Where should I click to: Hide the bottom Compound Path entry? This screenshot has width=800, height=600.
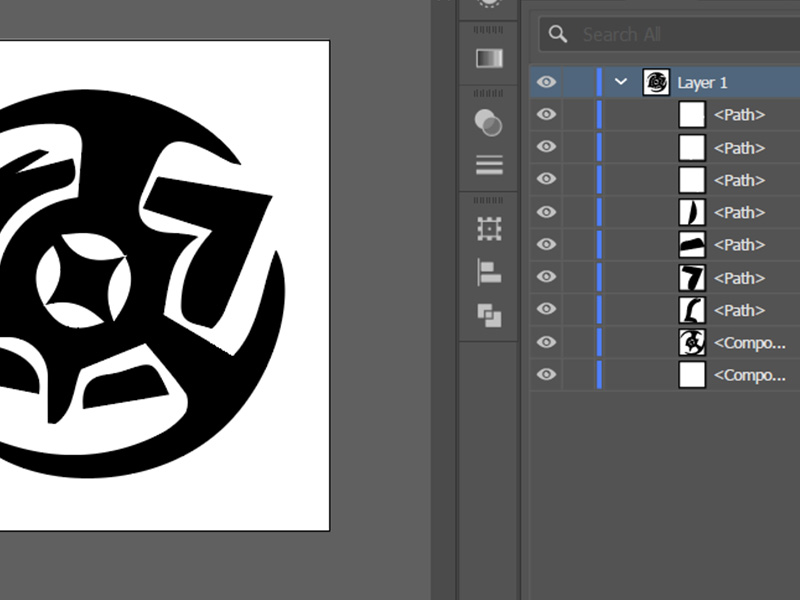click(546, 375)
